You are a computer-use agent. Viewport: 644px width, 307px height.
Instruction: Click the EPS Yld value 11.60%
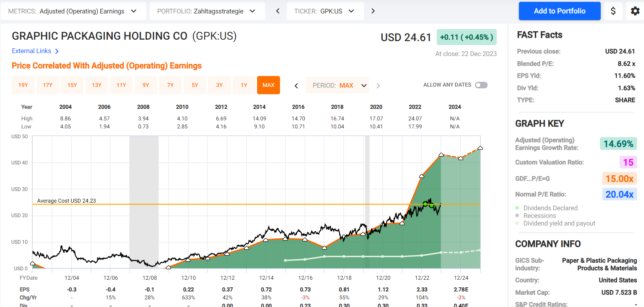625,76
